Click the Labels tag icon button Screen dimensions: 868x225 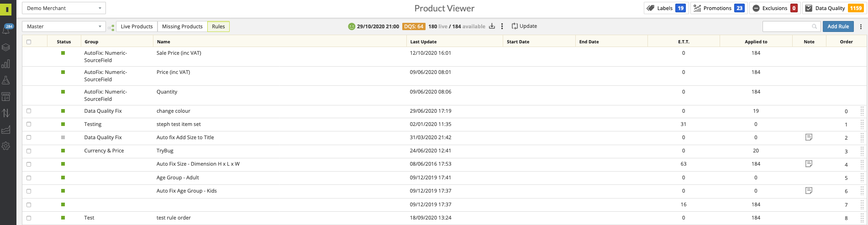(x=666, y=8)
